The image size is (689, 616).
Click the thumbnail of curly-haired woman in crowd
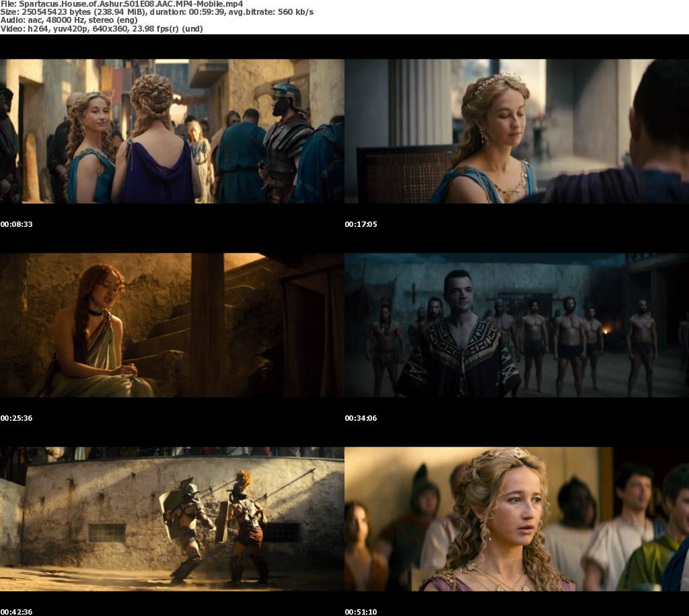pyautogui.click(x=516, y=519)
